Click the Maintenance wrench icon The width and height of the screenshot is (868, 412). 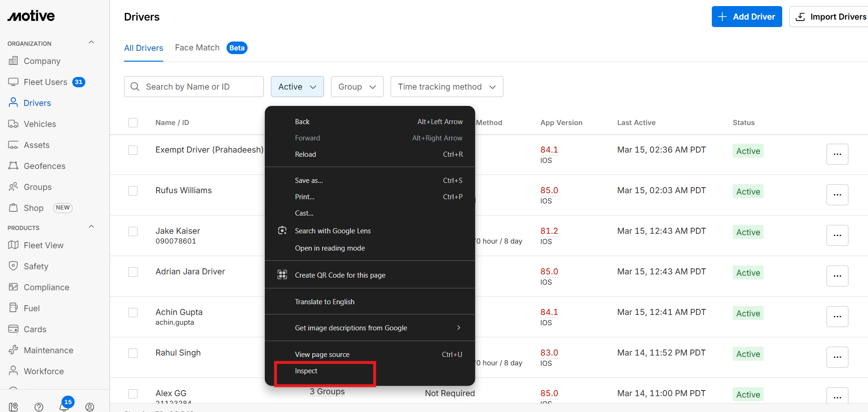pos(13,350)
